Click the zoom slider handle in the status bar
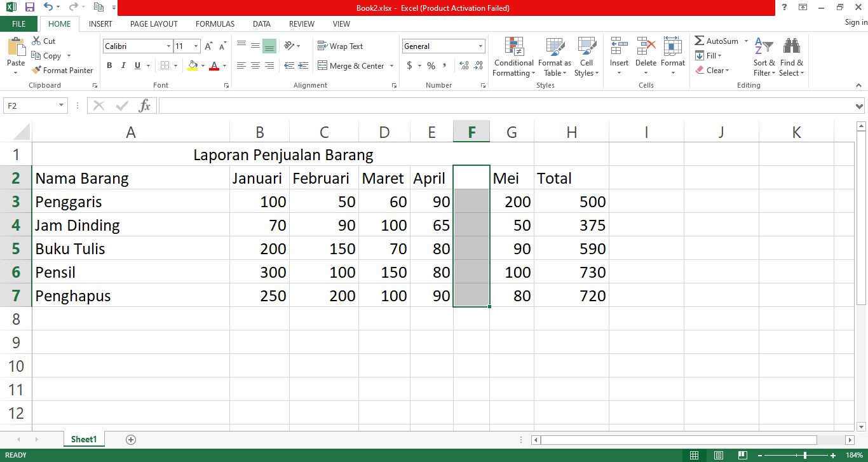Screen dimensions: 868x462 tap(805, 456)
